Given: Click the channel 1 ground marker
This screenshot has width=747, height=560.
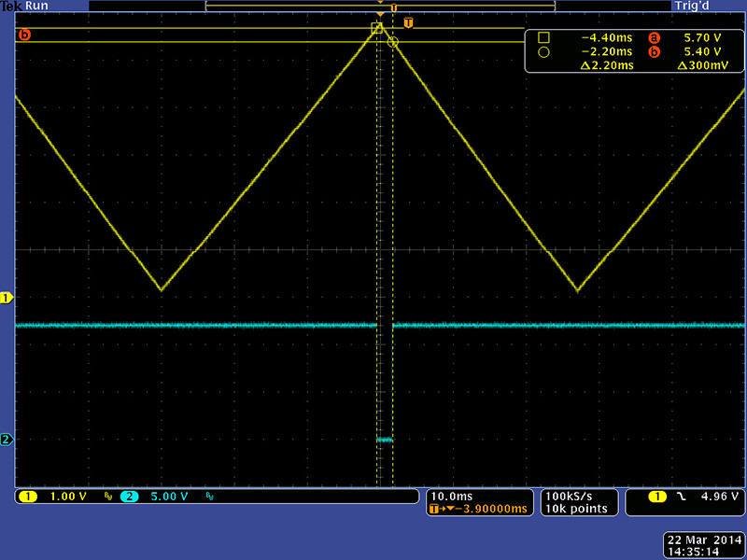Looking at the screenshot, I should tap(7, 298).
